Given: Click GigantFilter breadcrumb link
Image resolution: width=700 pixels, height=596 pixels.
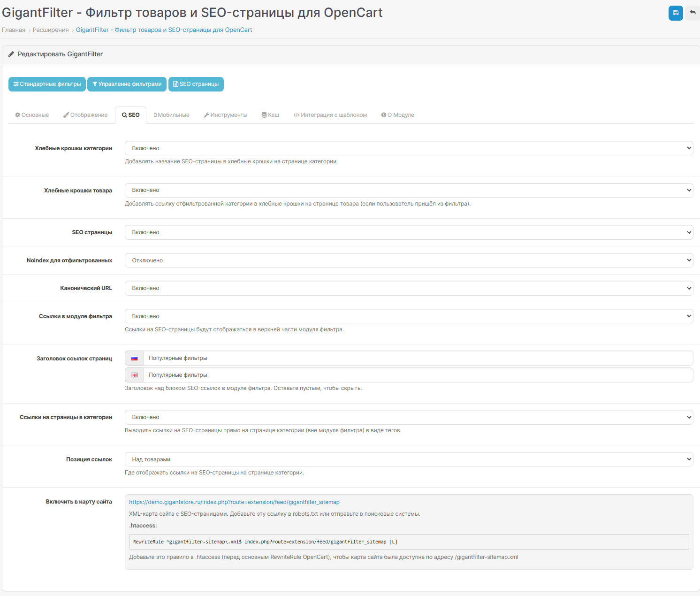Looking at the screenshot, I should (164, 30).
